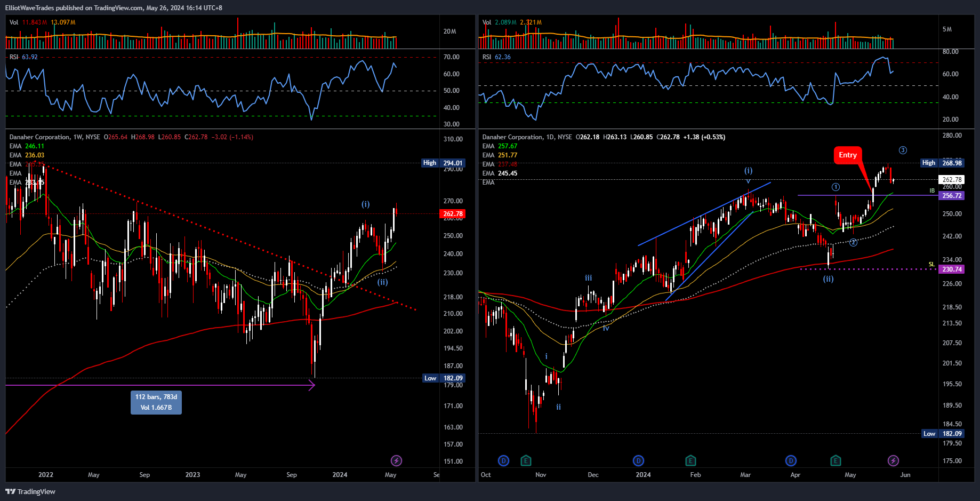Viewport: 980px width, 501px height.
Task: Click the red Entry callout on daily chart
Action: coord(848,155)
